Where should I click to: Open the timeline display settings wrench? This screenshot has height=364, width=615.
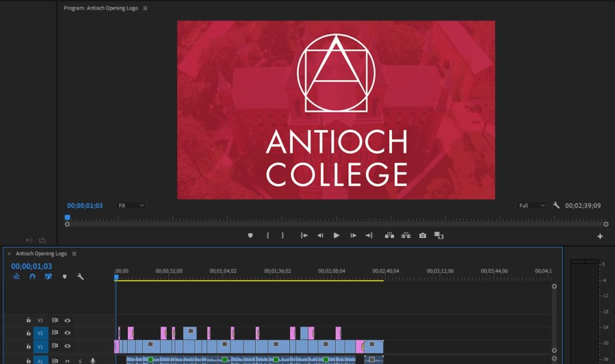click(80, 277)
